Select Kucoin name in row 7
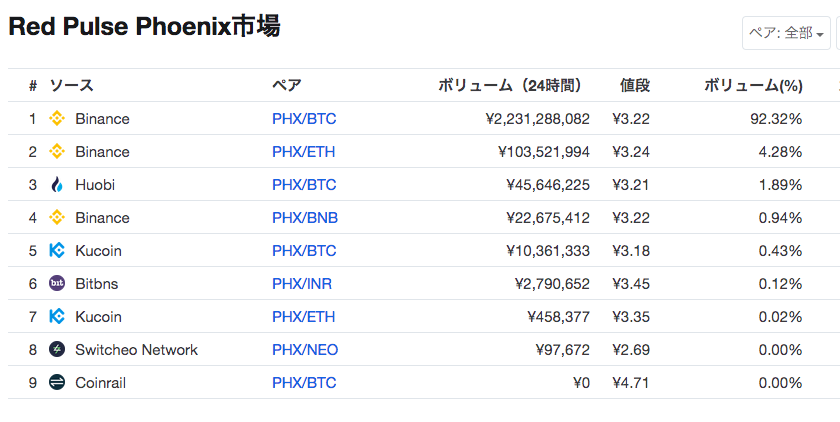Image resolution: width=840 pixels, height=422 pixels. (99, 317)
